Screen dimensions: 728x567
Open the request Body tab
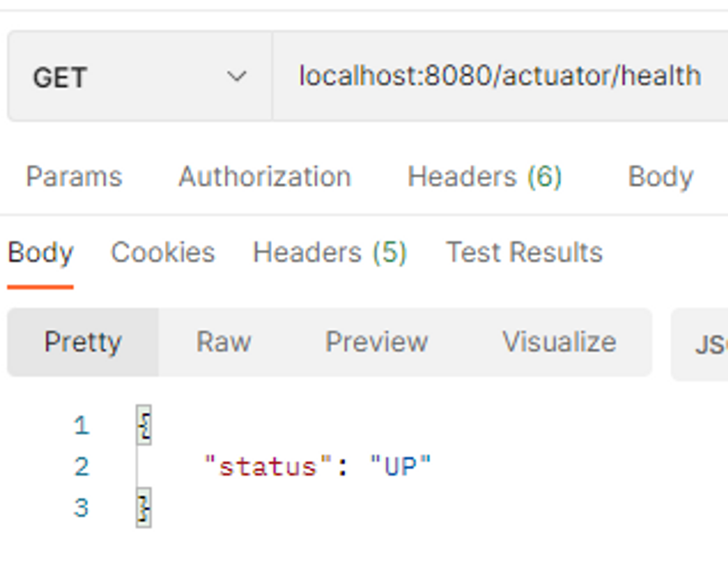(x=661, y=177)
